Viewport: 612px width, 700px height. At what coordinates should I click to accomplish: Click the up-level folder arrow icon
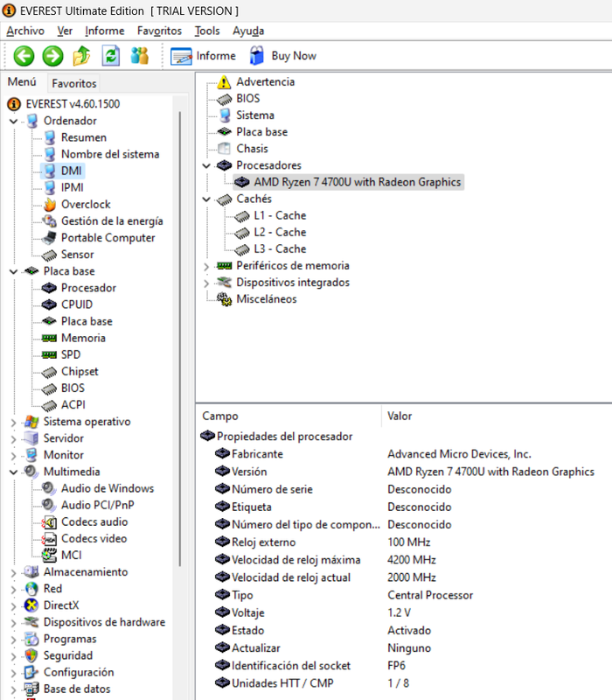pyautogui.click(x=81, y=56)
